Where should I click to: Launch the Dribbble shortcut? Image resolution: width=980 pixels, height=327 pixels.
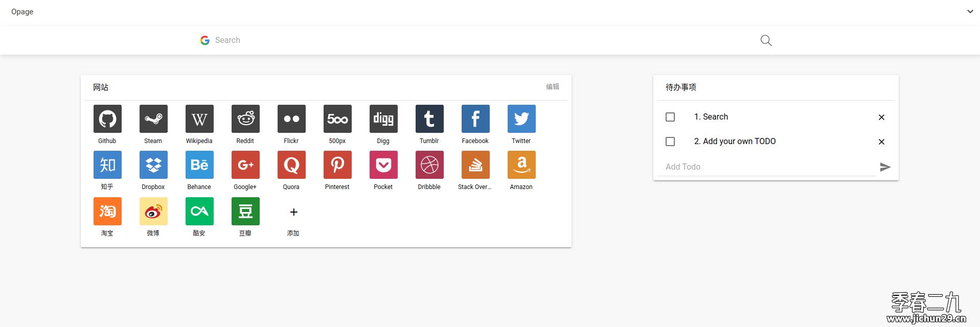[x=429, y=165]
